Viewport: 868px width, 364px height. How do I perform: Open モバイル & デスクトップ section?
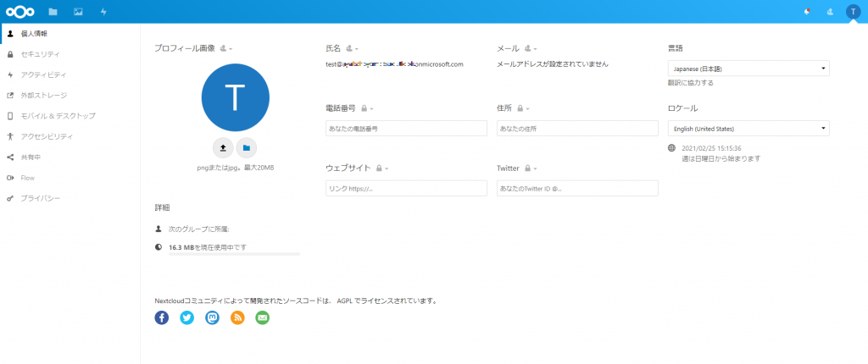tap(70, 116)
